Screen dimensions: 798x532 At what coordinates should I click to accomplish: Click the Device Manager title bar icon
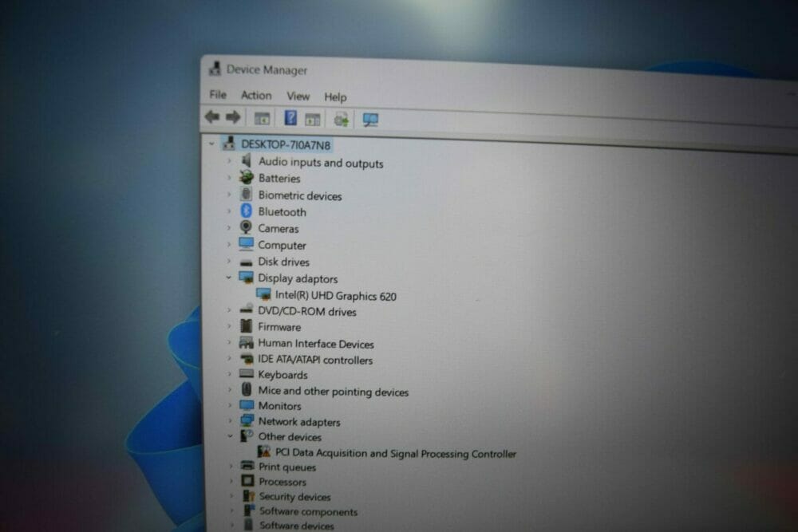click(x=215, y=69)
